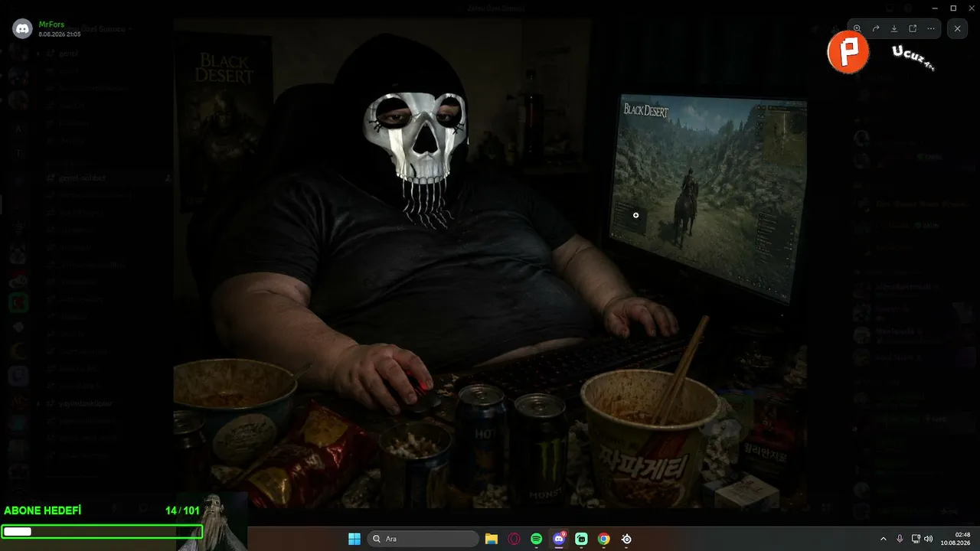Close the image viewer overlay
This screenshot has height=551, width=980.
point(958,29)
